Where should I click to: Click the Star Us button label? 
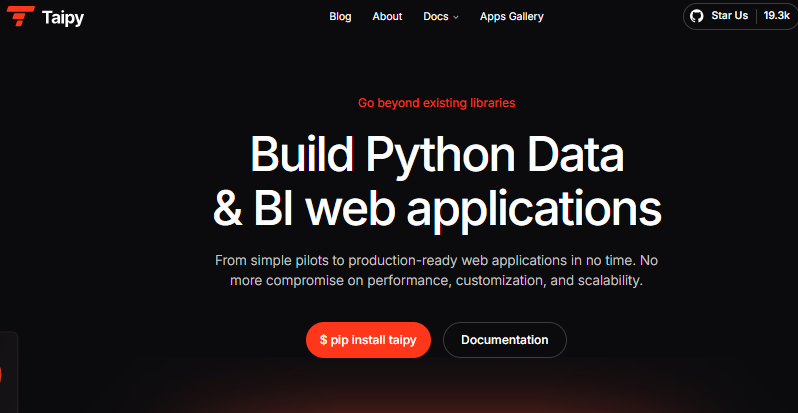pos(729,16)
